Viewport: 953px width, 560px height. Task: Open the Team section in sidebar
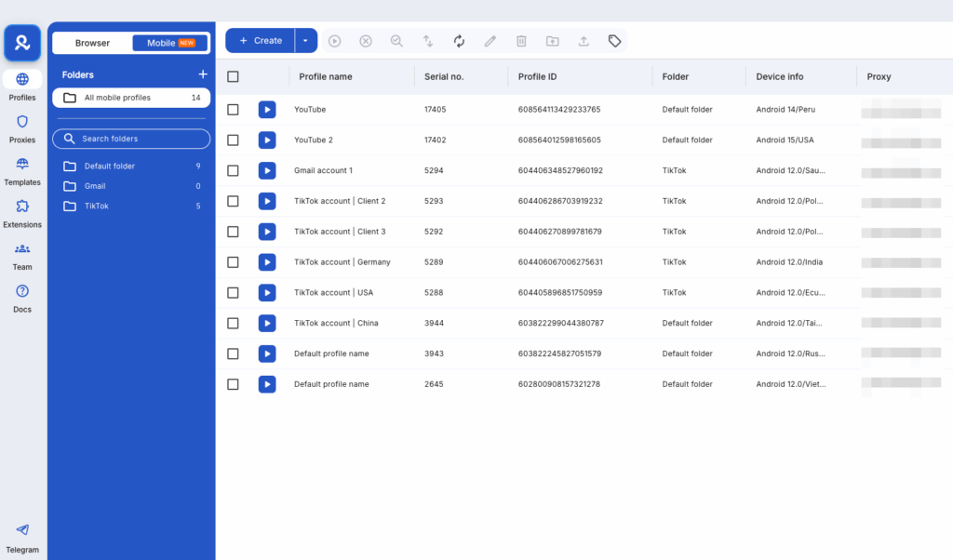[22, 257]
